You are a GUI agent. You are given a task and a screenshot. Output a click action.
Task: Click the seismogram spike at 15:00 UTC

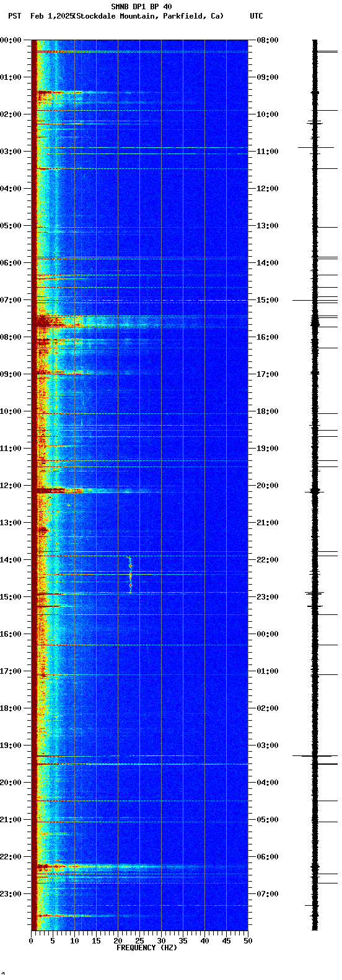[x=315, y=300]
